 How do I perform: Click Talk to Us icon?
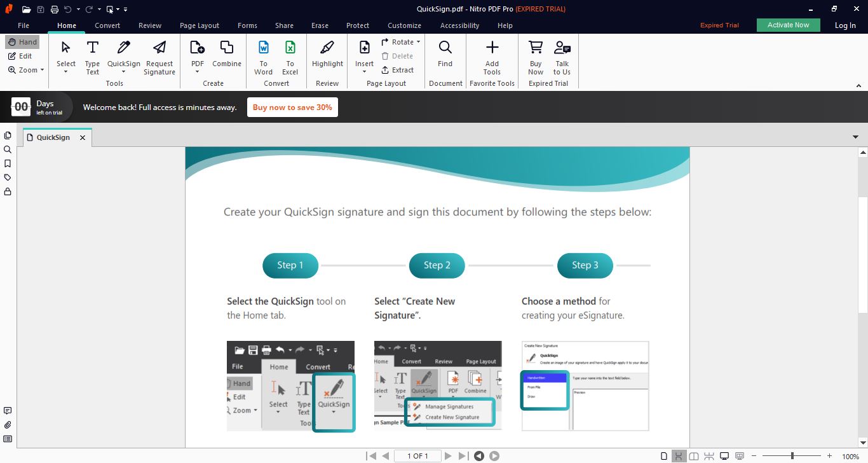562,48
